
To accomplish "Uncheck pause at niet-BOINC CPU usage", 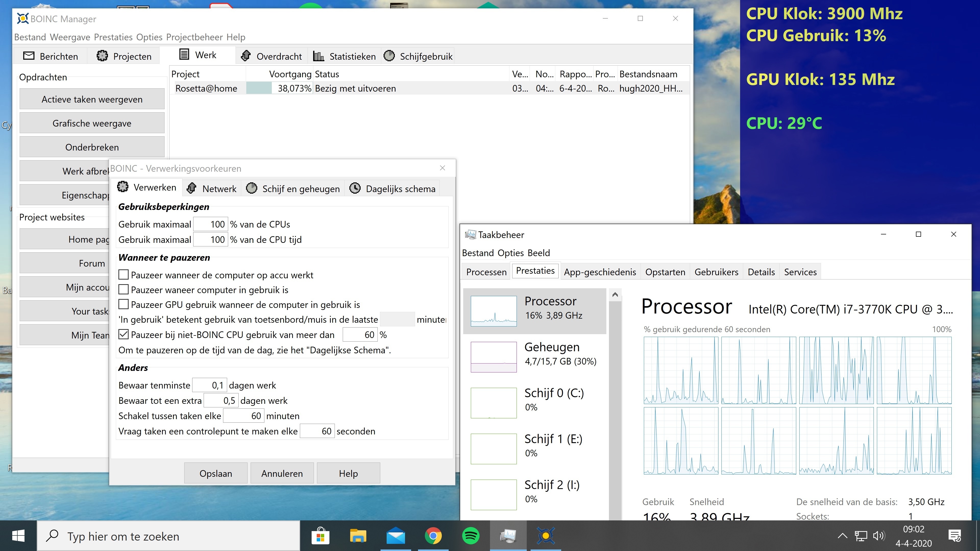I will [x=123, y=334].
